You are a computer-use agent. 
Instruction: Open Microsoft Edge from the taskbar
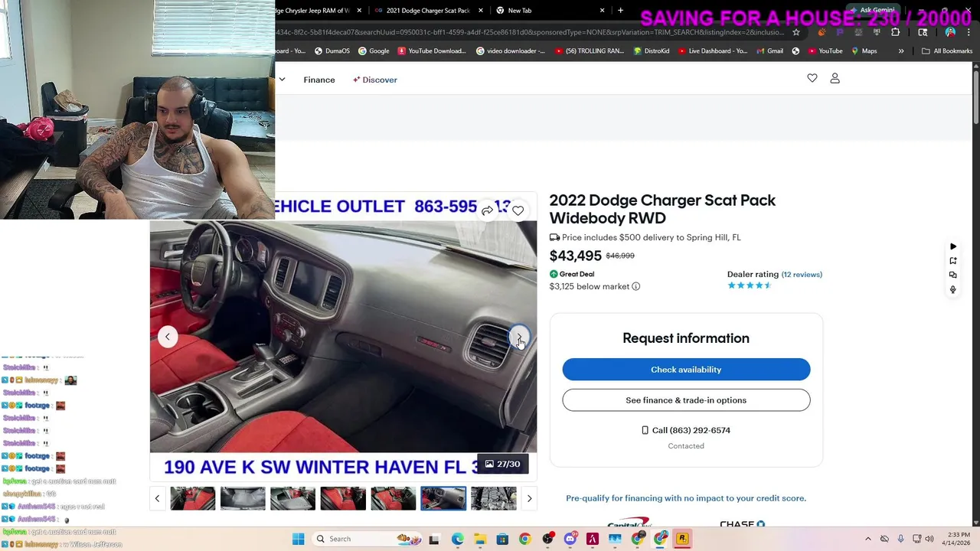pyautogui.click(x=457, y=539)
